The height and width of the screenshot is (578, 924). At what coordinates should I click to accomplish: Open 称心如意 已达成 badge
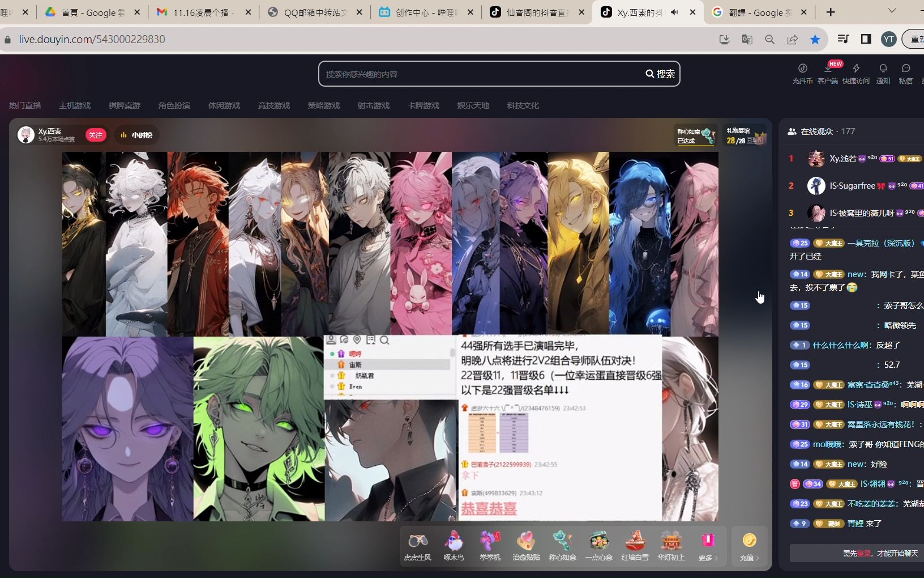tap(696, 136)
